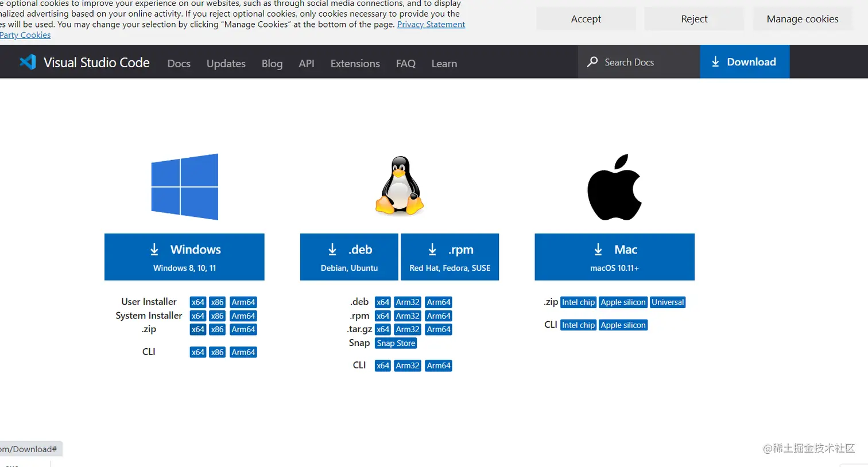Click the search magnifier icon
The height and width of the screenshot is (467, 868).
tap(592, 62)
